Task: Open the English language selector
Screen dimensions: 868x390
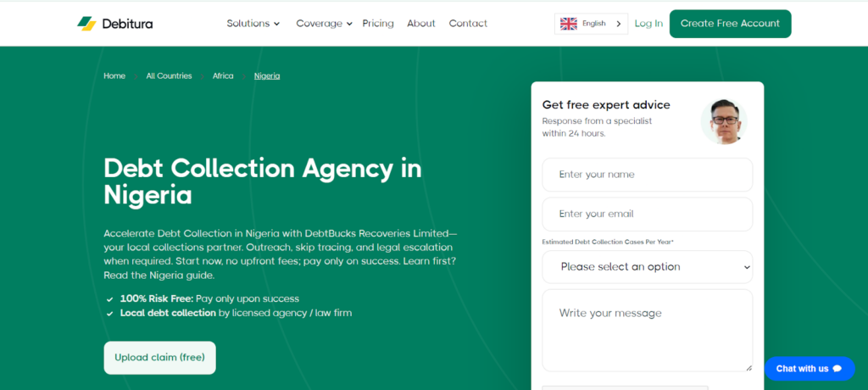Action: (591, 24)
